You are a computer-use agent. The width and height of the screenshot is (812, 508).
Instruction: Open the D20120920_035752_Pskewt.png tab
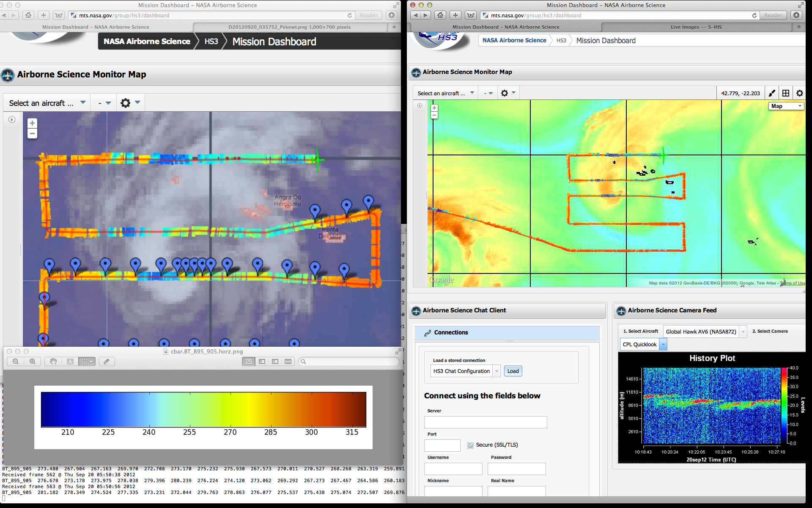click(289, 27)
